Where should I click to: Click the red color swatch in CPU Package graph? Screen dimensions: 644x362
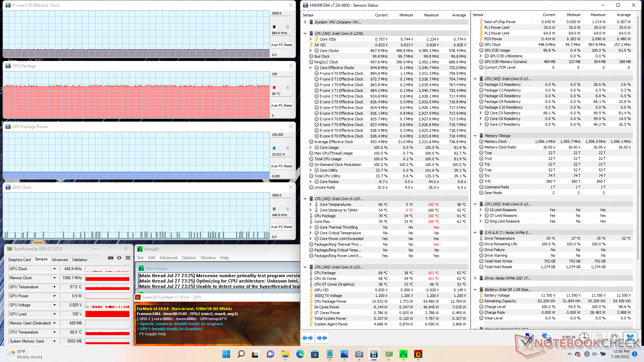tap(274, 87)
